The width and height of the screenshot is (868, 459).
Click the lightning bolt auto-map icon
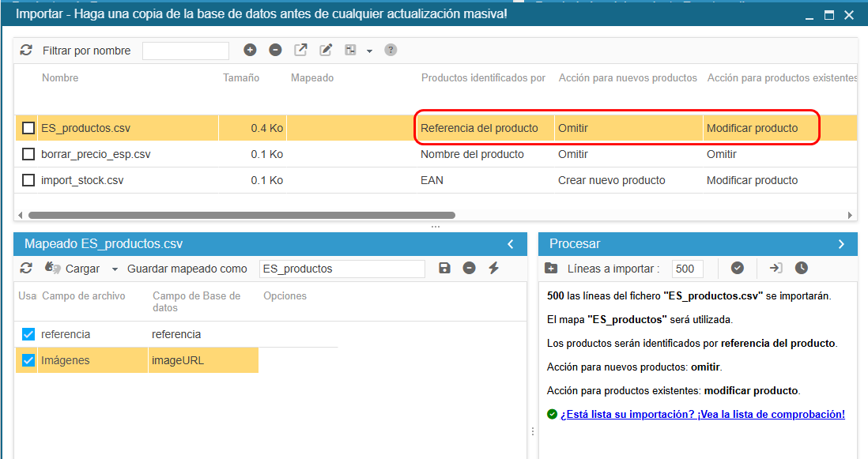click(494, 269)
